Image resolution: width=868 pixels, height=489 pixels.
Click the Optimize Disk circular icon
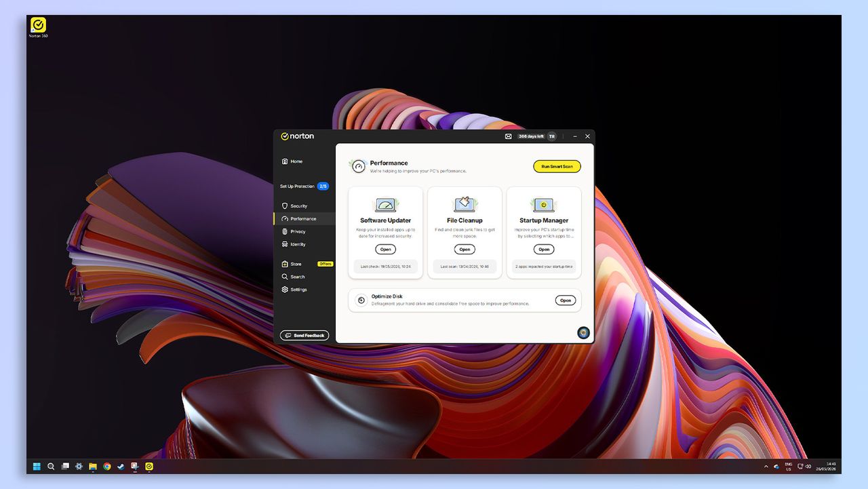(361, 300)
